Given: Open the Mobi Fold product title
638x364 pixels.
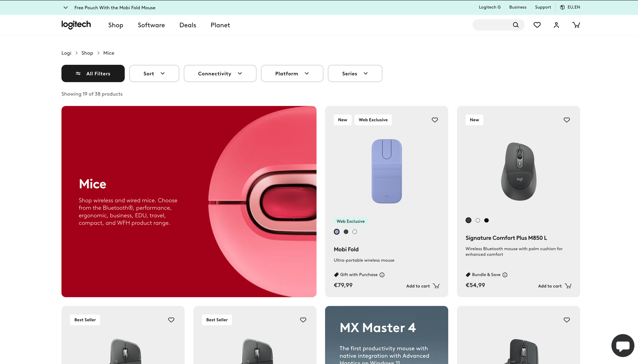Looking at the screenshot, I should (x=346, y=249).
